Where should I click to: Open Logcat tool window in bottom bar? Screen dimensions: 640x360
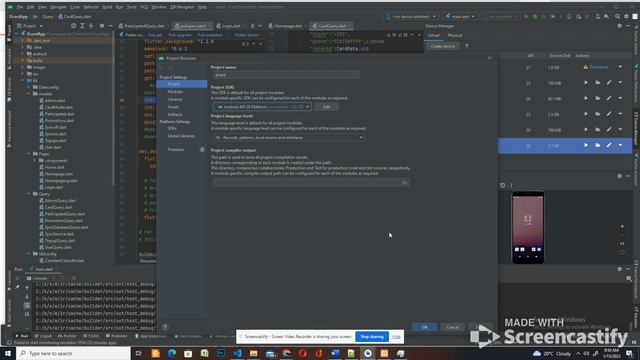pyautogui.click(x=43, y=336)
